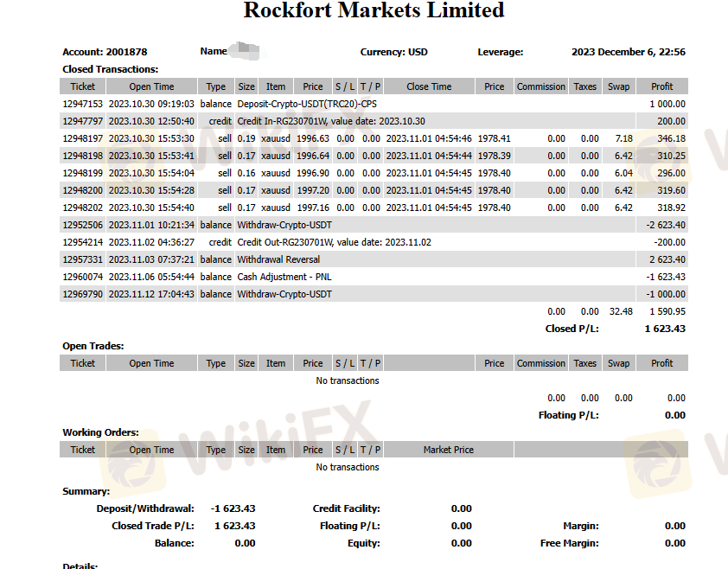728x569 pixels.
Task: Click profit value 319.60
Action: (x=671, y=190)
